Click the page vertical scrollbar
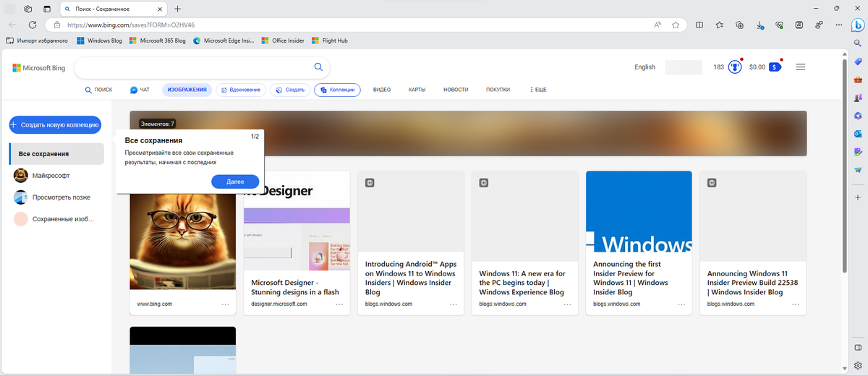Image resolution: width=868 pixels, height=376 pixels. click(x=845, y=166)
